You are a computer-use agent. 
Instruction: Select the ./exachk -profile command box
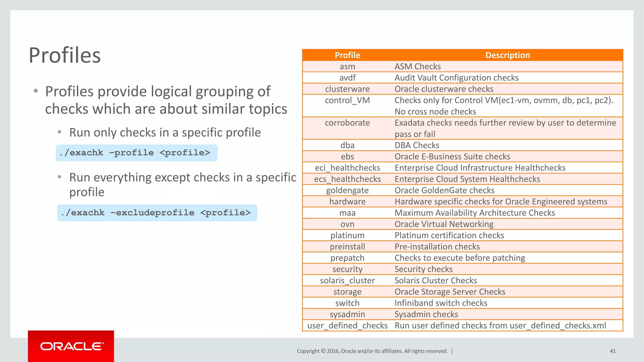(136, 153)
